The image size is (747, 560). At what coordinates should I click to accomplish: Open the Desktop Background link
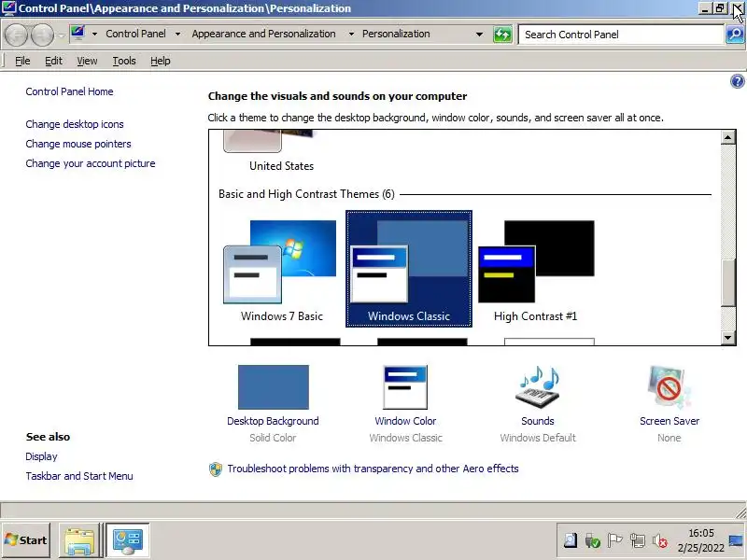(273, 421)
